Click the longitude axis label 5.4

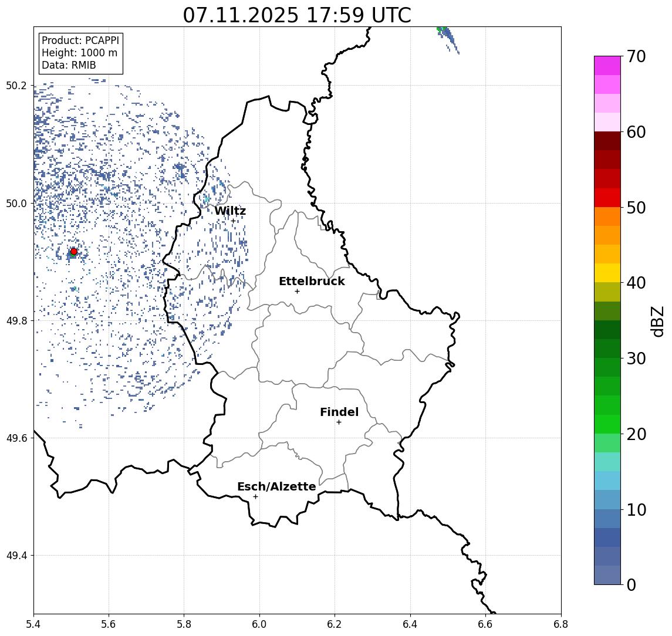[x=33, y=624]
